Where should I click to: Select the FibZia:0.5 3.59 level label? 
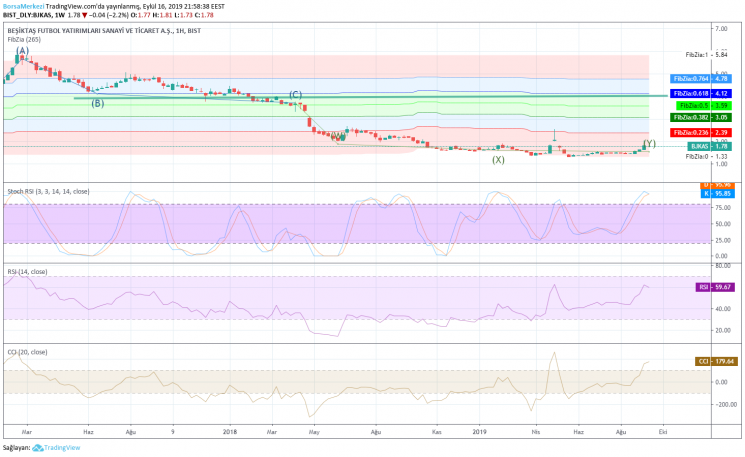(x=704, y=105)
